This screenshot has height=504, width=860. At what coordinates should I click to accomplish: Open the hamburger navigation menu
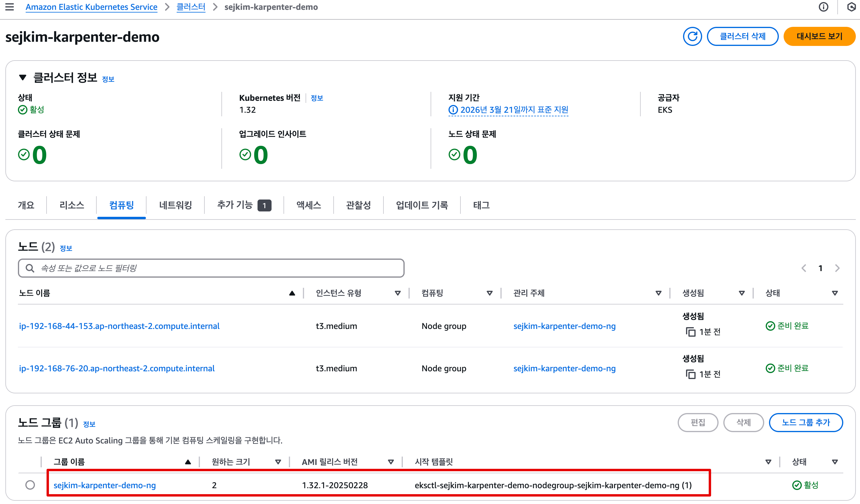tap(10, 7)
